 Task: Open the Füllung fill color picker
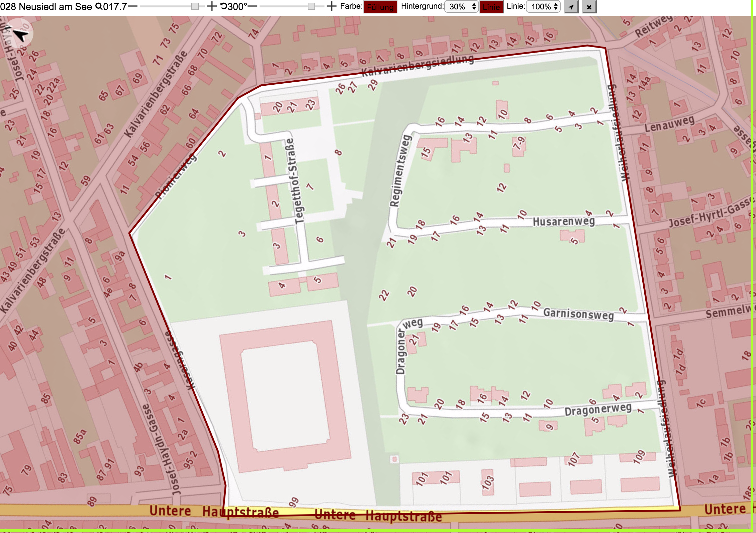(380, 7)
